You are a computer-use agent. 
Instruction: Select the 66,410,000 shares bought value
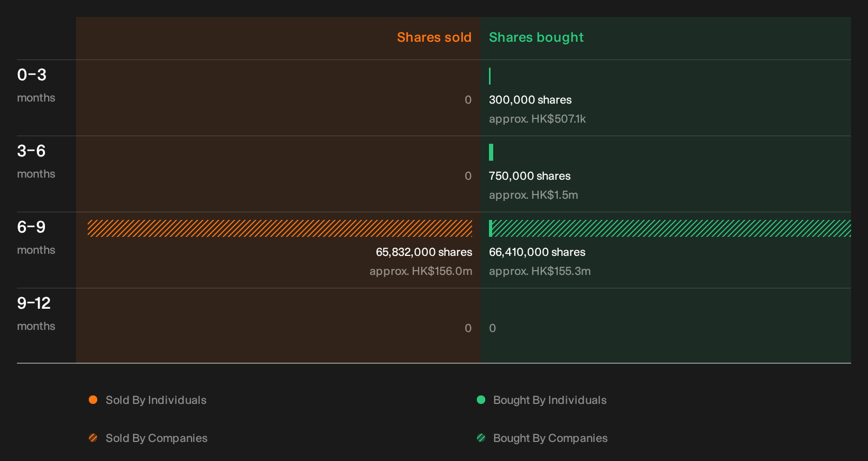(x=537, y=252)
